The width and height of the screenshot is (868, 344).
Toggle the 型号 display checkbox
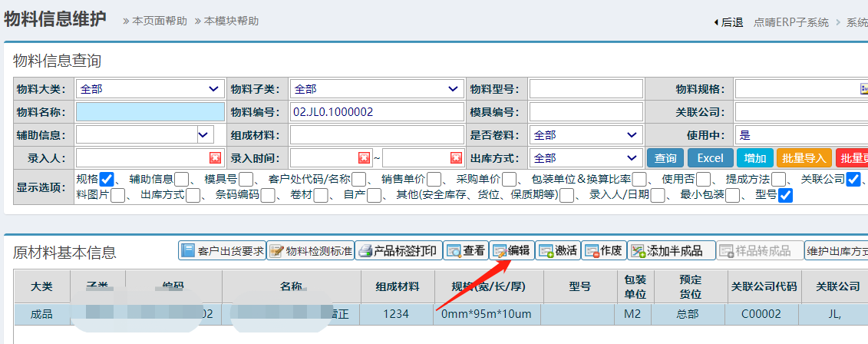pyautogui.click(x=785, y=196)
